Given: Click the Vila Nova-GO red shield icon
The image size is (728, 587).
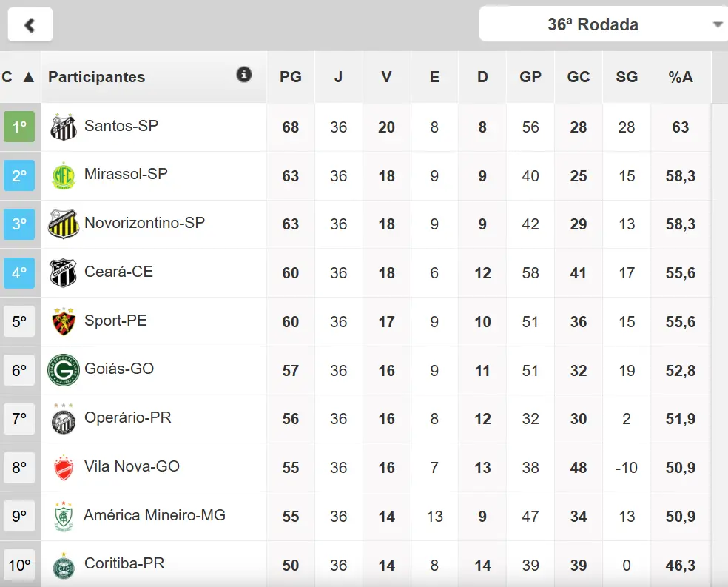Looking at the screenshot, I should [64, 468].
